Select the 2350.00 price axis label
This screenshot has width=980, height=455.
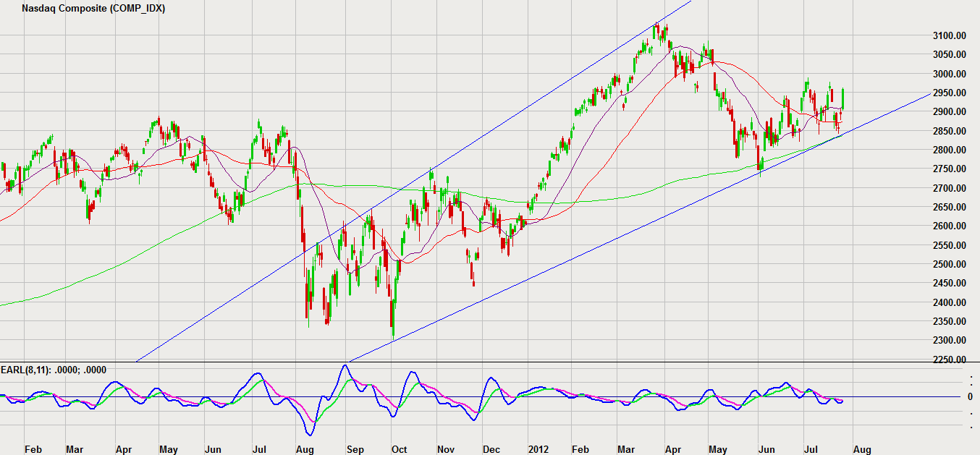point(950,321)
